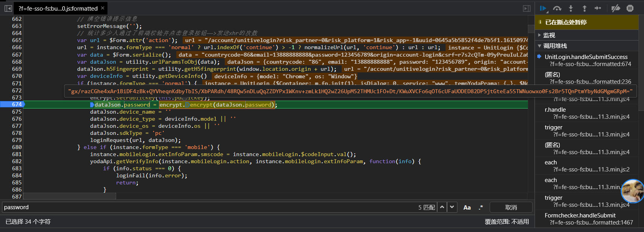
Task: Click the horizontal code scrollbar thumb
Action: (x=70, y=196)
